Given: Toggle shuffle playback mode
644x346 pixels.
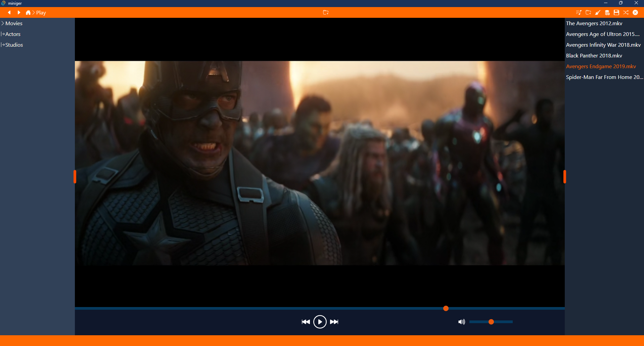Looking at the screenshot, I should pyautogui.click(x=626, y=12).
